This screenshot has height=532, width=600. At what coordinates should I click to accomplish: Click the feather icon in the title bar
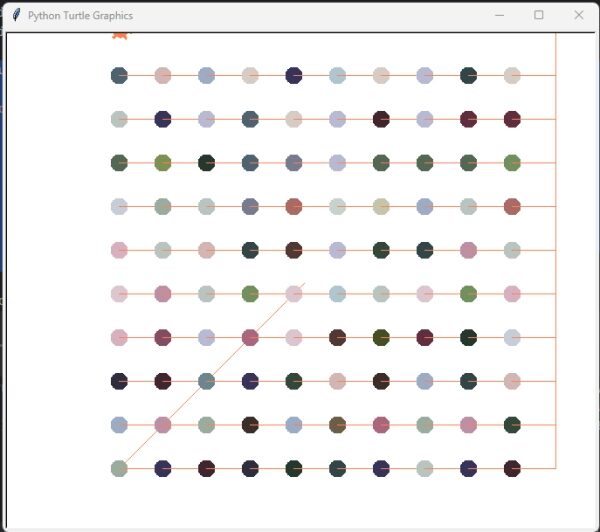pos(16,15)
